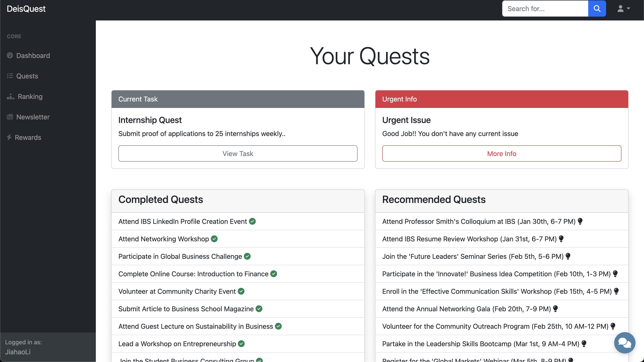Click into the Search for... field

(545, 9)
